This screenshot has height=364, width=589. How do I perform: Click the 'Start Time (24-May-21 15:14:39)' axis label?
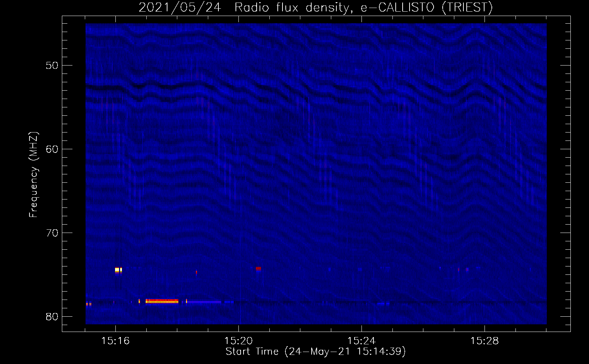pyautogui.click(x=316, y=351)
